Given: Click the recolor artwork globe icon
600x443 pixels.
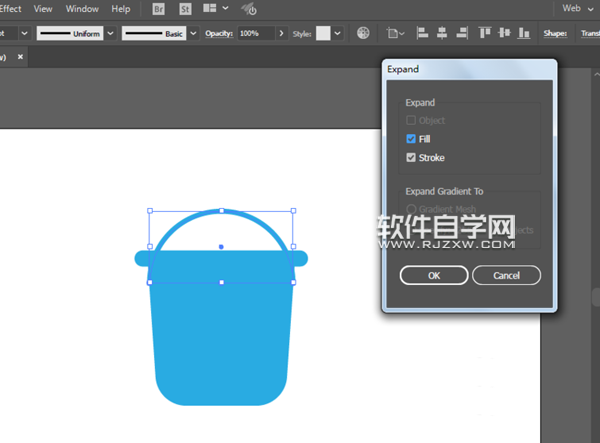Looking at the screenshot, I should [x=363, y=33].
